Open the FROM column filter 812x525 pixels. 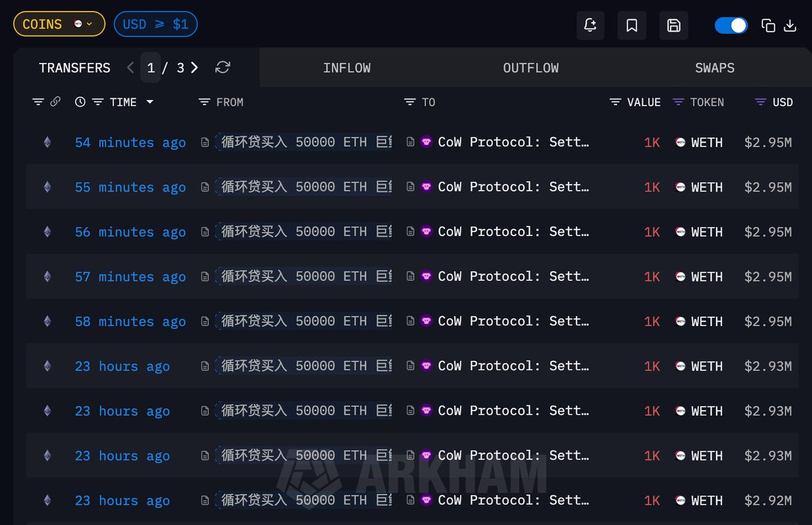point(204,101)
